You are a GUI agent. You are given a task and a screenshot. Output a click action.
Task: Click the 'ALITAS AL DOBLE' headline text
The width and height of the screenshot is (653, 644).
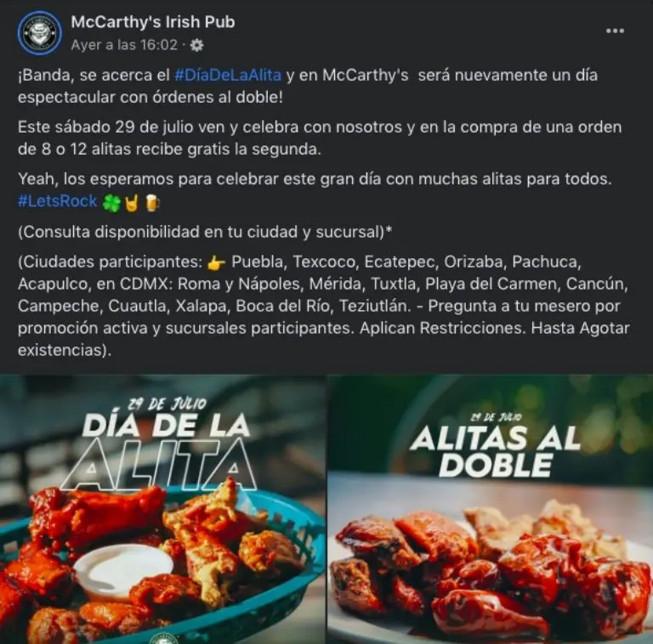495,451
